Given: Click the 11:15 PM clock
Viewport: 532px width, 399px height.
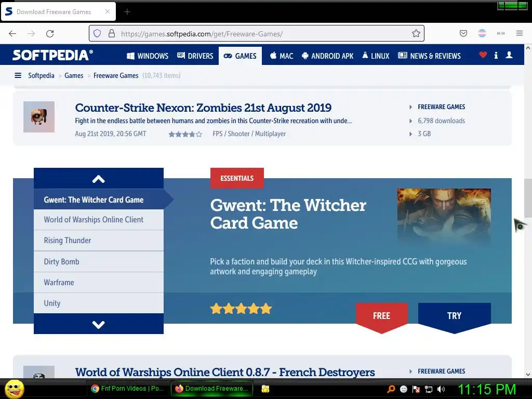Looking at the screenshot, I should [487, 389].
